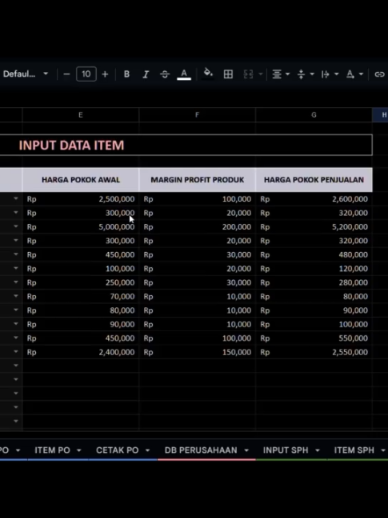Apply strikethrough formatting
This screenshot has width=388, height=518.
point(165,74)
